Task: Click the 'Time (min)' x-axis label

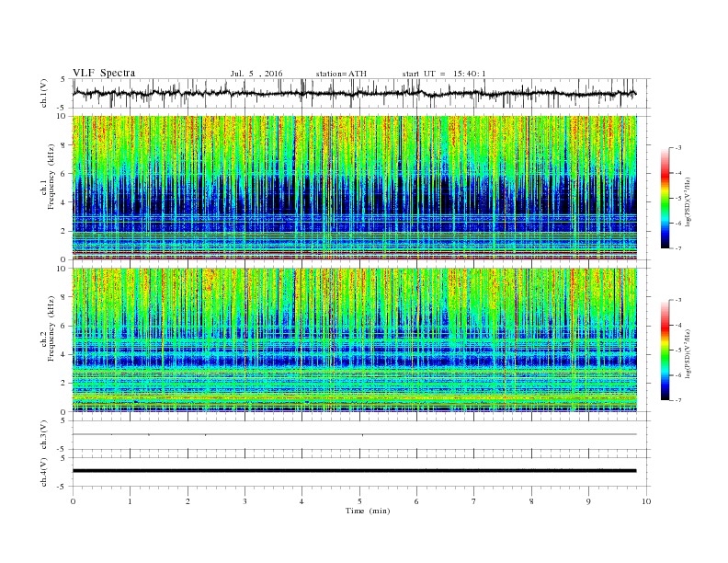Action: coord(368,511)
